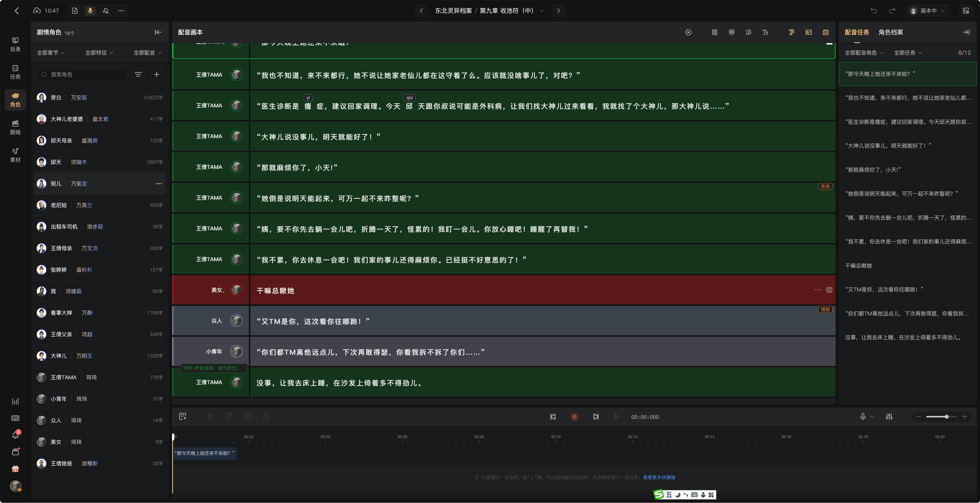
Task: Select the 配音任务 tab
Action: 857,32
